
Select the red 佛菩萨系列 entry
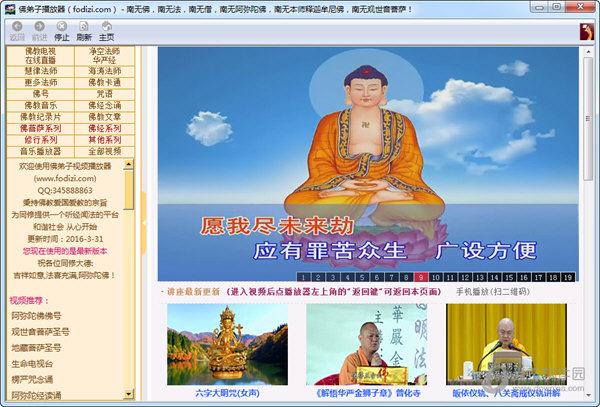(x=41, y=129)
